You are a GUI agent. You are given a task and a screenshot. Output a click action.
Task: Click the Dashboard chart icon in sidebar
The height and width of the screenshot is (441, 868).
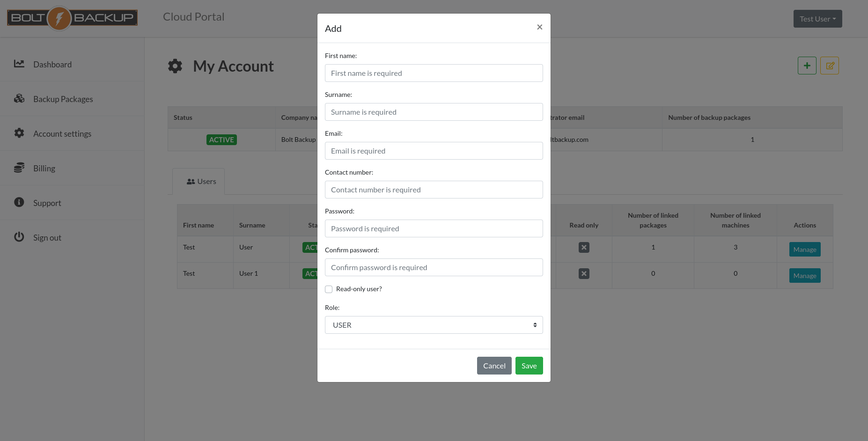[19, 64]
